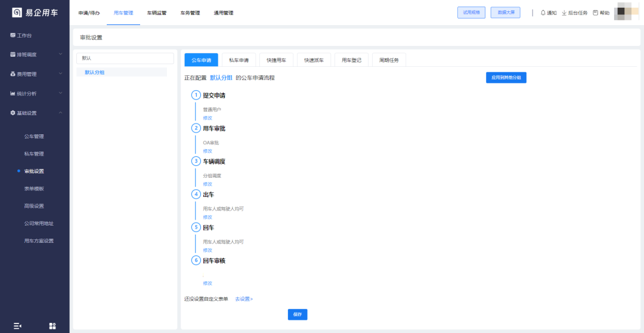
Task: Click the 试用规格 button
Action: (472, 13)
